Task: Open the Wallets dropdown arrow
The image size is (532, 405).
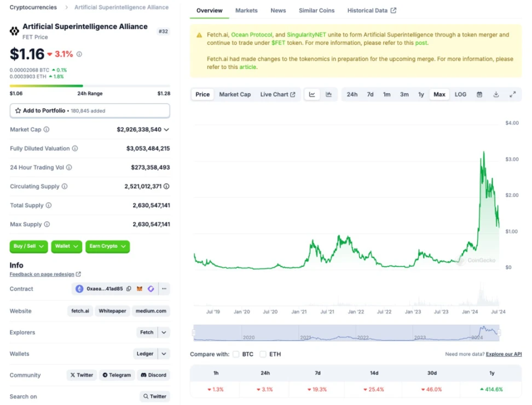Action: tap(164, 354)
